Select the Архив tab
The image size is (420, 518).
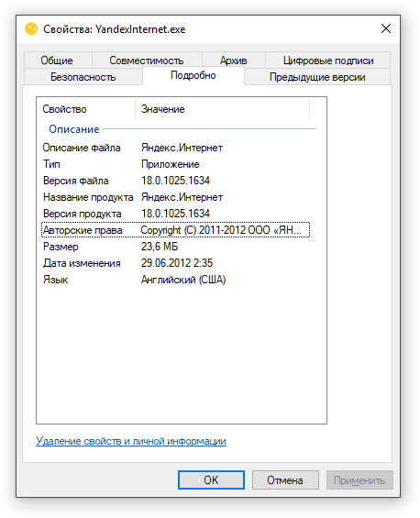pyautogui.click(x=233, y=61)
